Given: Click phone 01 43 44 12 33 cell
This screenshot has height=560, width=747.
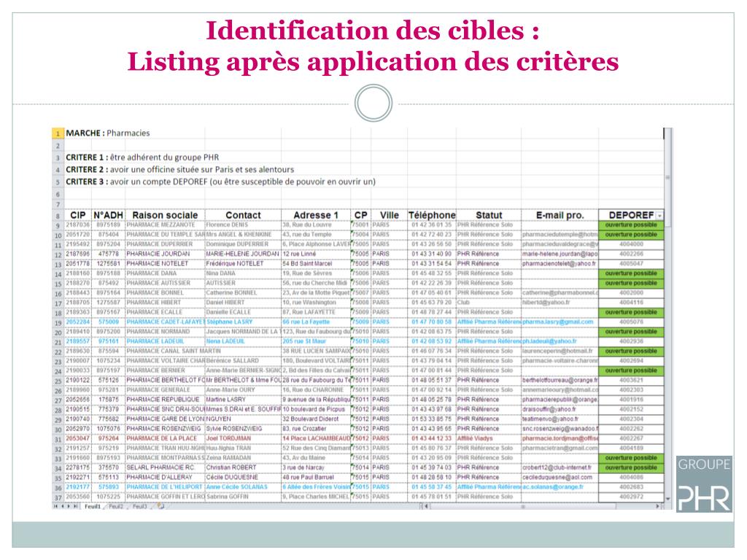Looking at the screenshot, I should (x=432, y=438).
